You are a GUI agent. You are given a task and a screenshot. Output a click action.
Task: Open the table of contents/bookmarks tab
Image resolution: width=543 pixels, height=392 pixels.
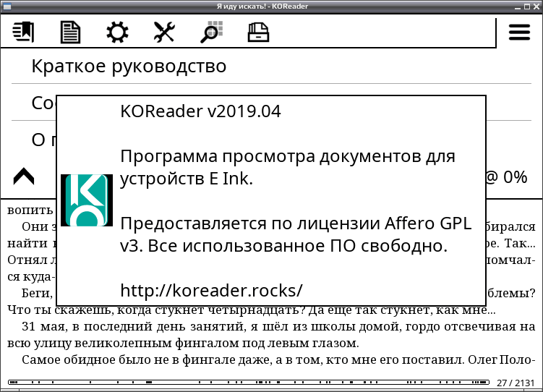pyautogui.click(x=23, y=32)
